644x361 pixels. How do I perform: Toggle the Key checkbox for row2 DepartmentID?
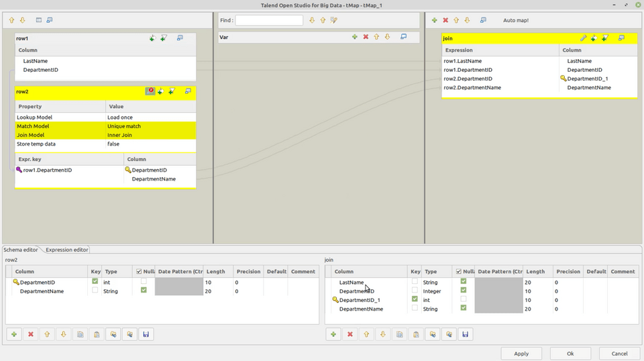95,281
